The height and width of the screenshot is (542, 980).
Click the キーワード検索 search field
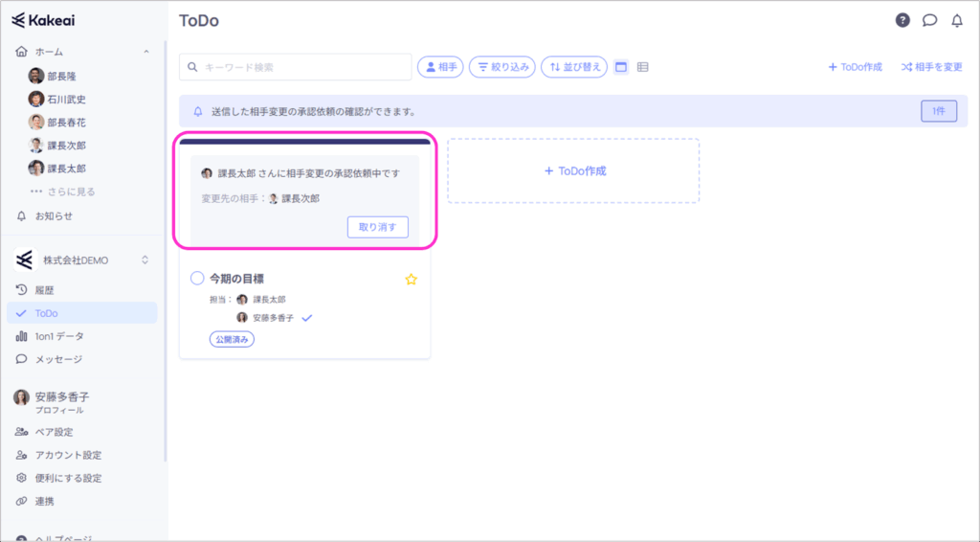coord(295,67)
